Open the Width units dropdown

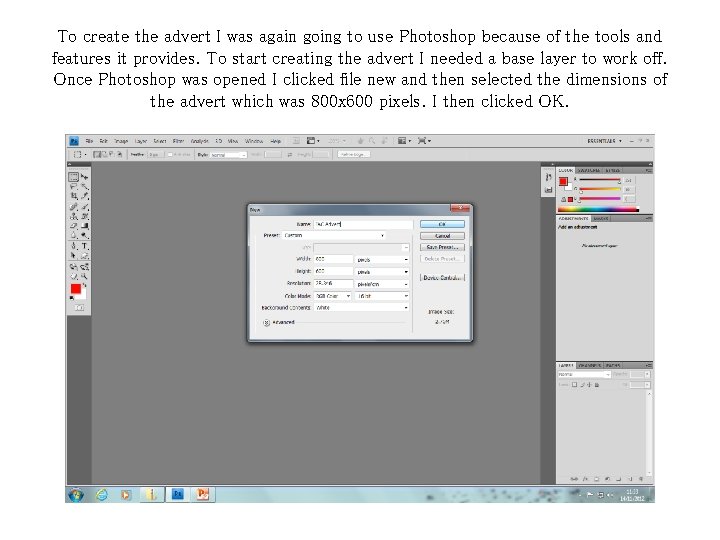(382, 260)
